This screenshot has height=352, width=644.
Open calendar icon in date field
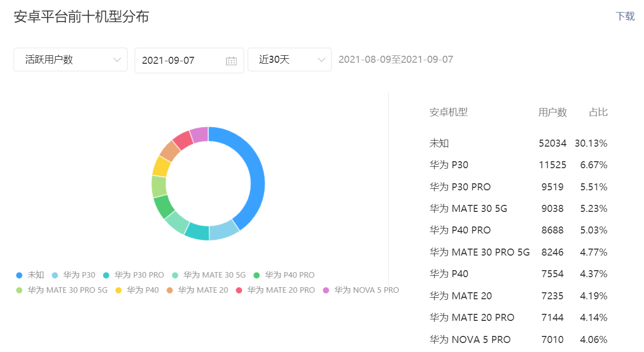click(231, 61)
